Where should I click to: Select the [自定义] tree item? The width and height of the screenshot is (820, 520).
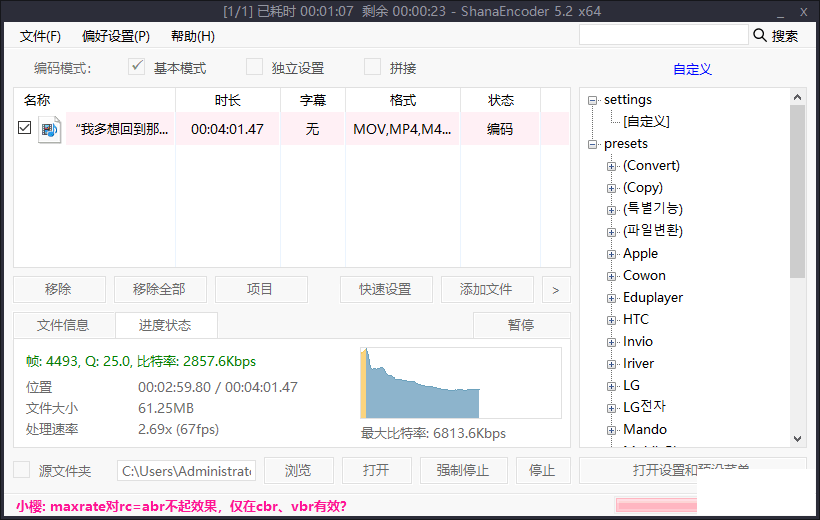[x=646, y=122]
